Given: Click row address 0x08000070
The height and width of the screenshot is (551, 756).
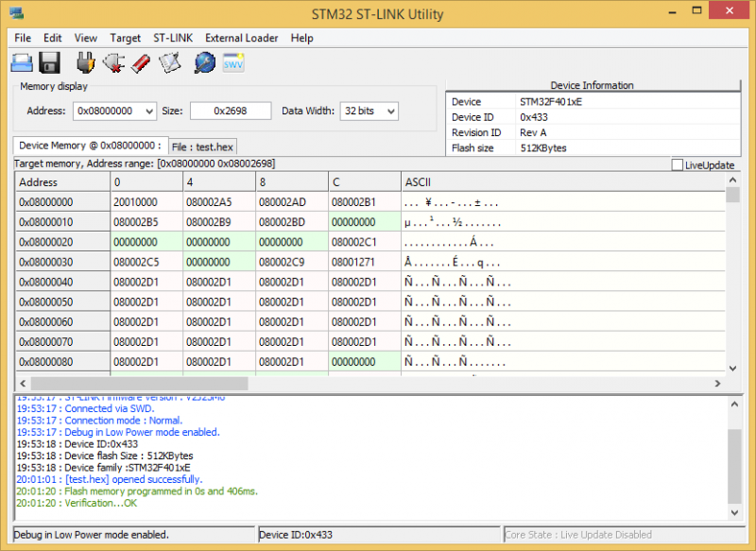Looking at the screenshot, I should [x=62, y=342].
